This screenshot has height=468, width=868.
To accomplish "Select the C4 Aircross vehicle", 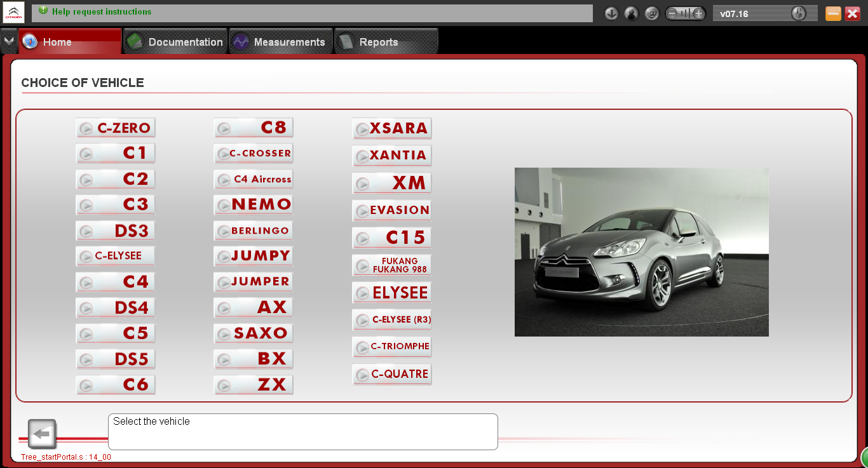I will click(254, 180).
